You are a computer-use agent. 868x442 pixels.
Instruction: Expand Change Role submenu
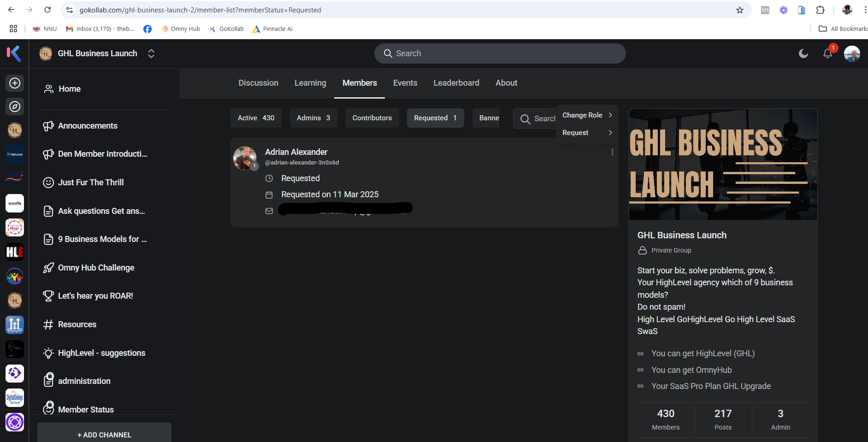click(587, 115)
